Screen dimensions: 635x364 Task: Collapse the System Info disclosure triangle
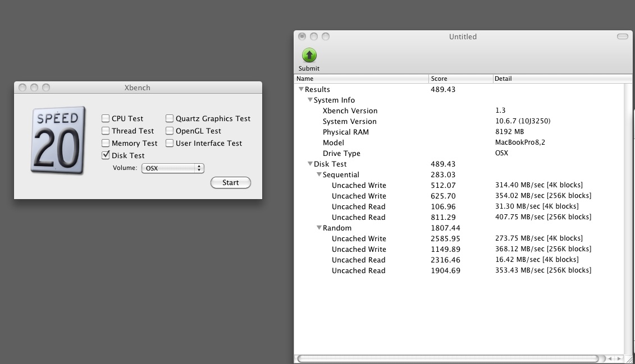pyautogui.click(x=310, y=99)
